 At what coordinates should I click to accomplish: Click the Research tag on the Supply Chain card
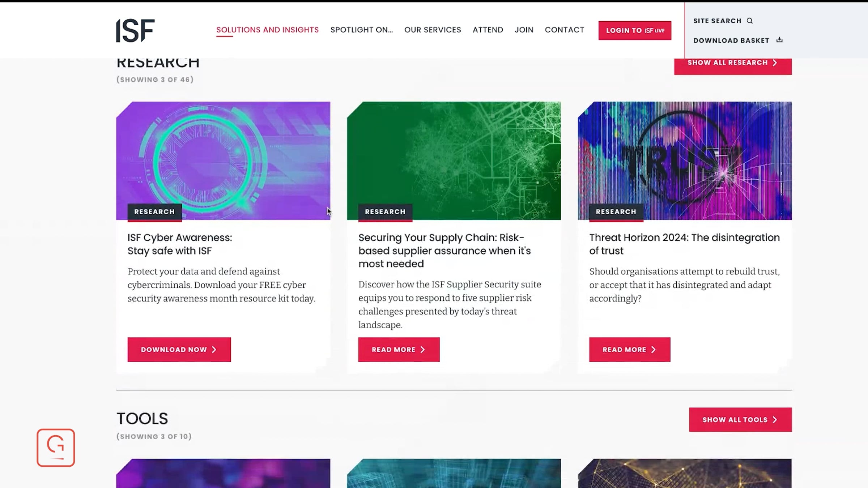[385, 212]
